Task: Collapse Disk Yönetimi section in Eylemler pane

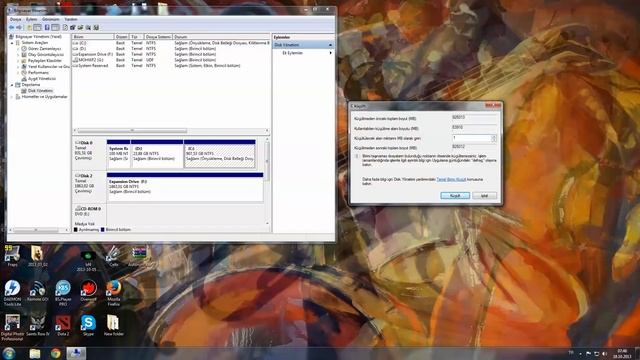Action: coord(331,45)
